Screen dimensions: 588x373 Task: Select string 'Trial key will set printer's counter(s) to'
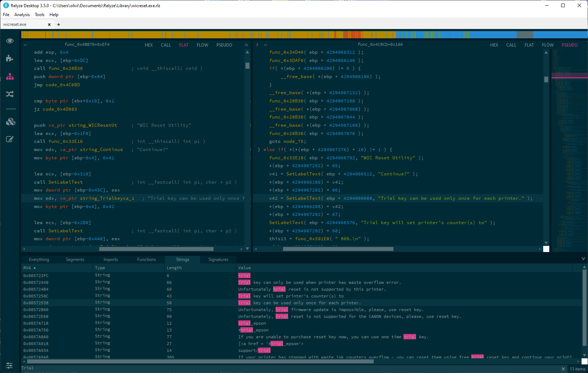302,296
